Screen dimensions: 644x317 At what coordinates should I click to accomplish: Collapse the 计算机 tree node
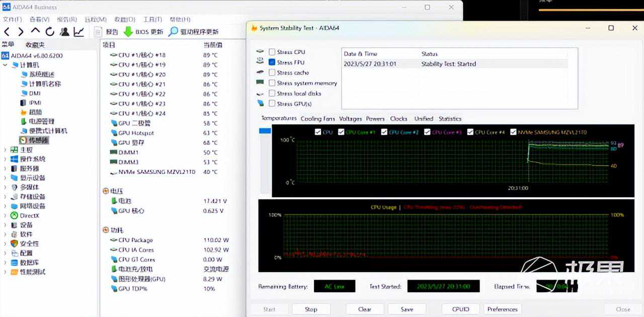(6, 65)
